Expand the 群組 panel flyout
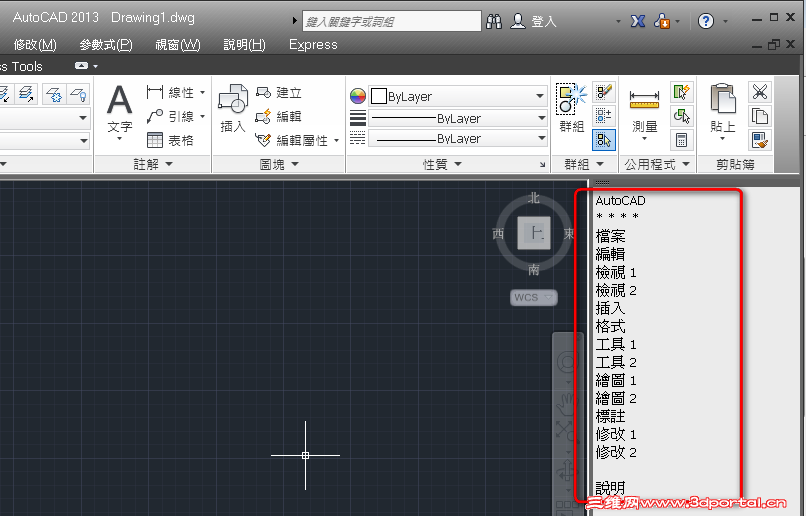This screenshot has width=806, height=516. pyautogui.click(x=584, y=164)
